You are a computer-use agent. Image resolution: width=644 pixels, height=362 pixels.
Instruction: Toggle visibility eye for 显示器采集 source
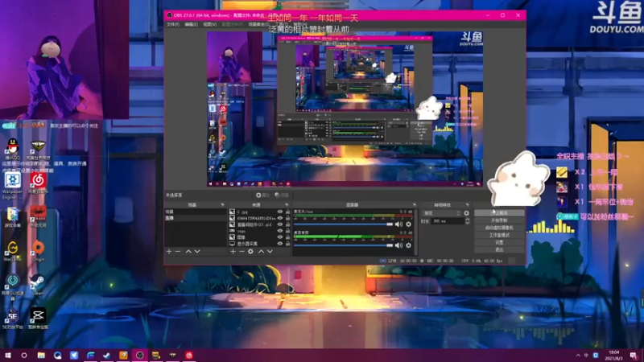coord(280,244)
